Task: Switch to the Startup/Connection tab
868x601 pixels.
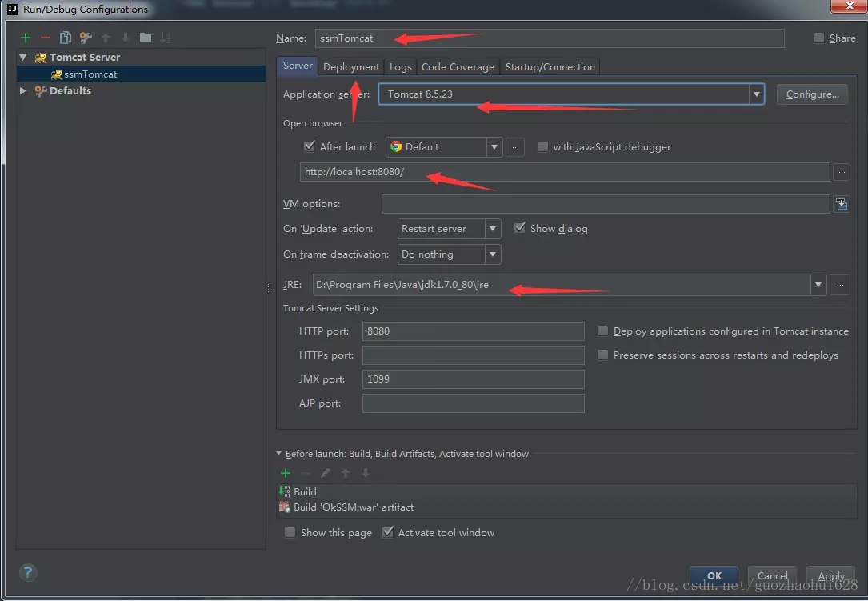Action: click(550, 67)
